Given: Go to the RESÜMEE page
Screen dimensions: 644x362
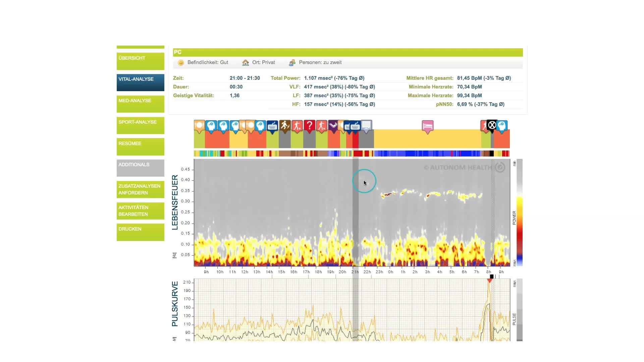Looking at the screenshot, I should (140, 146).
